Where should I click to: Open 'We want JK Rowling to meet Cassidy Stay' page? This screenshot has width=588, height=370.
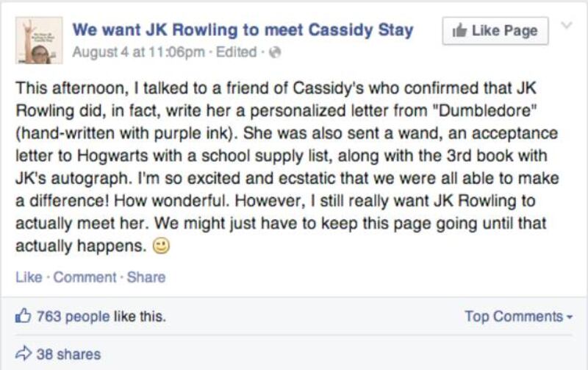coord(243,30)
